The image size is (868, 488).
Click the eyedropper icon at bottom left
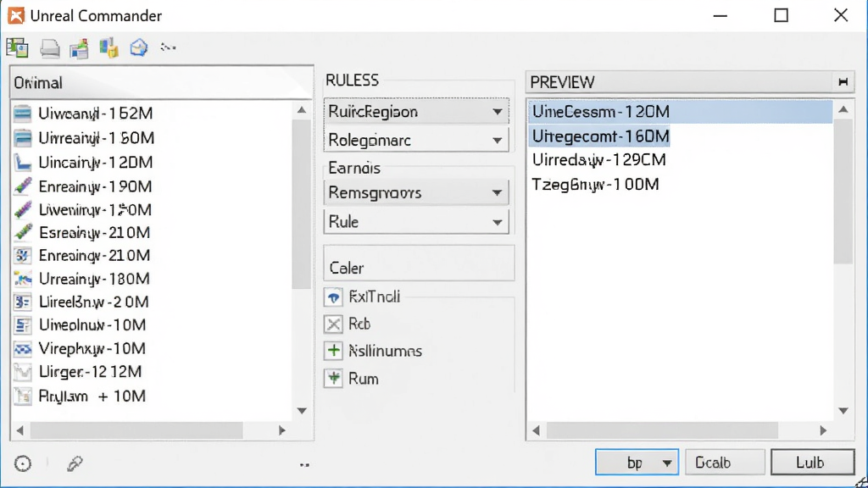75,463
